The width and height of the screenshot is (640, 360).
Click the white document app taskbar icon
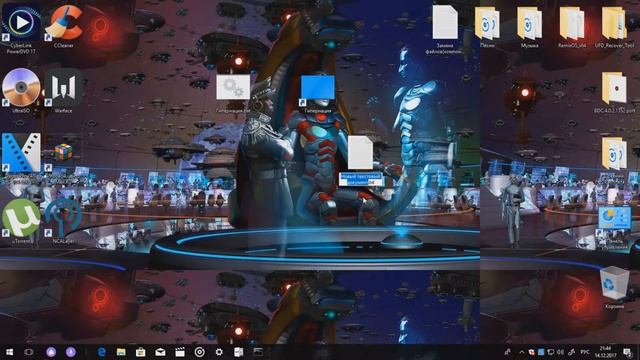point(239,352)
